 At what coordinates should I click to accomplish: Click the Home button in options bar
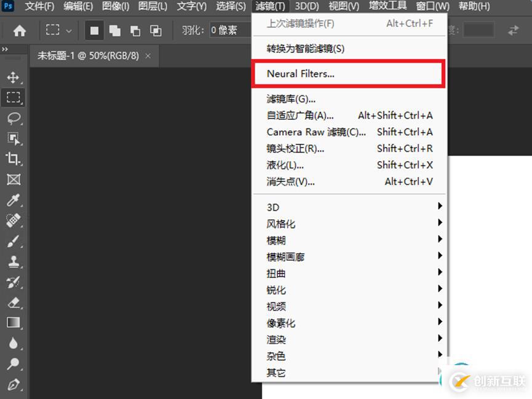[x=20, y=31]
